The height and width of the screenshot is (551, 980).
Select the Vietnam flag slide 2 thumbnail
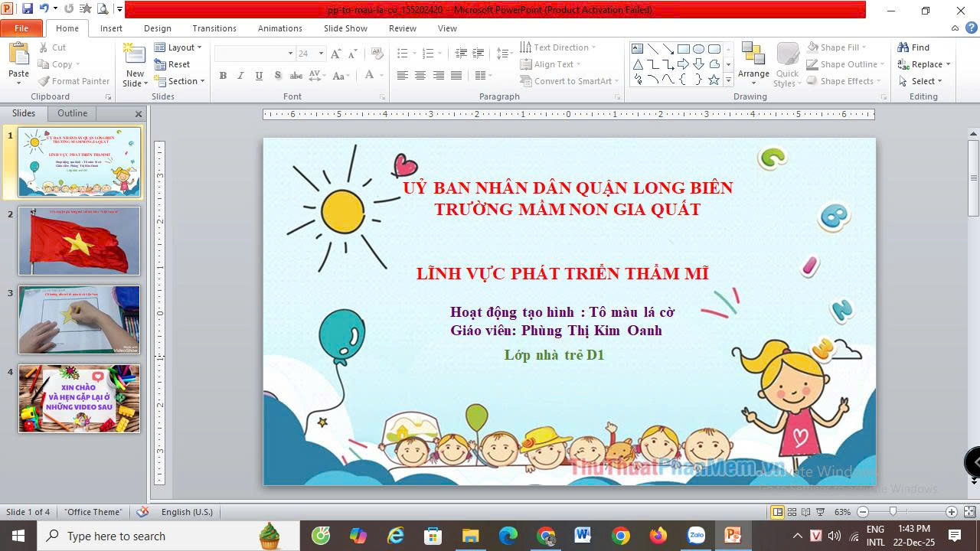[x=80, y=241]
